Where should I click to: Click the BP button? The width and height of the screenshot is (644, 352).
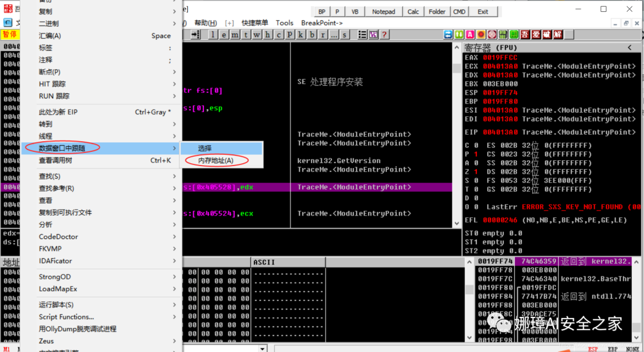click(322, 11)
